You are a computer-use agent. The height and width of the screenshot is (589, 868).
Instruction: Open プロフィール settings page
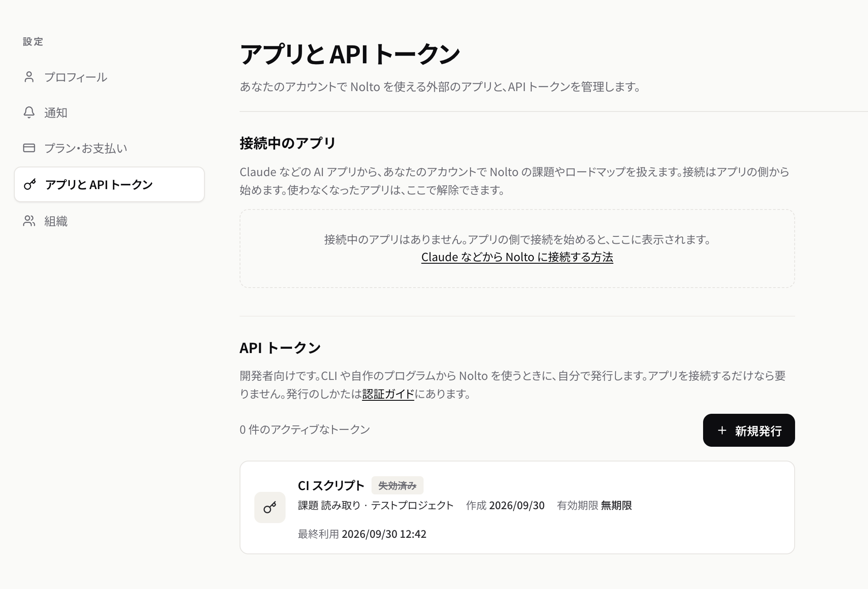(109, 77)
